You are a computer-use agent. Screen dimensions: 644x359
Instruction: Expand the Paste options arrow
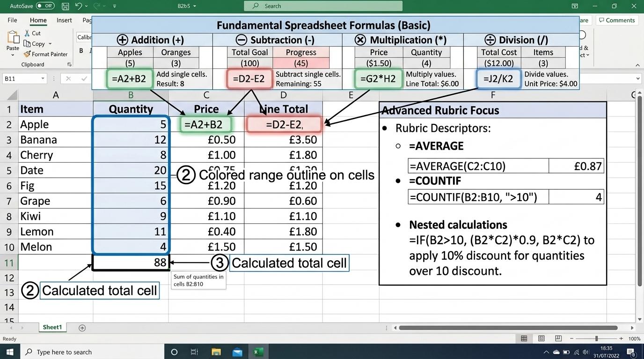pyautogui.click(x=13, y=55)
